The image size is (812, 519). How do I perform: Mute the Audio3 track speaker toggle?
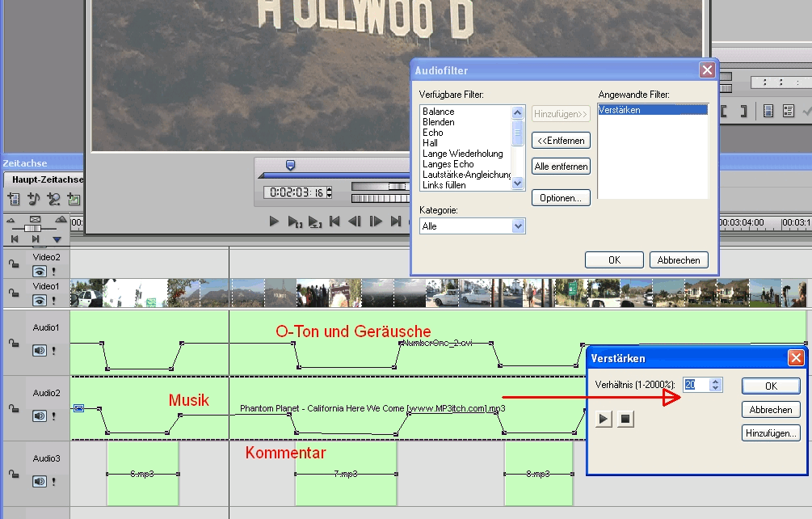(39, 481)
